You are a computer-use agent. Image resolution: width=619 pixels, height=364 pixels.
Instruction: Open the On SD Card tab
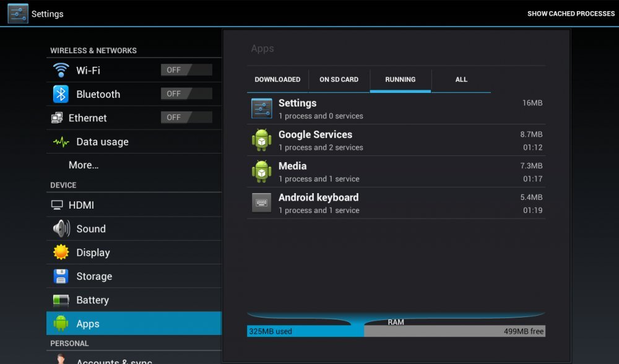339,79
